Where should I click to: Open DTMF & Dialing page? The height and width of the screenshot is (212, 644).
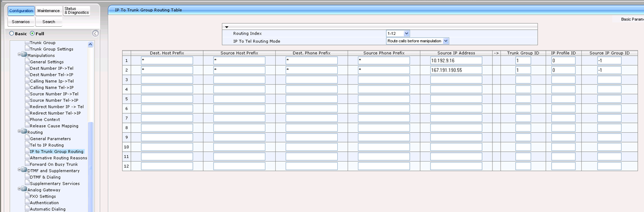click(x=45, y=177)
